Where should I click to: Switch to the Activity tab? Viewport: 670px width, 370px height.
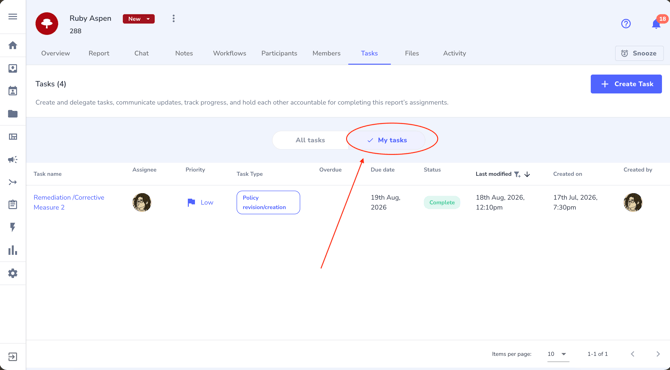coord(455,53)
